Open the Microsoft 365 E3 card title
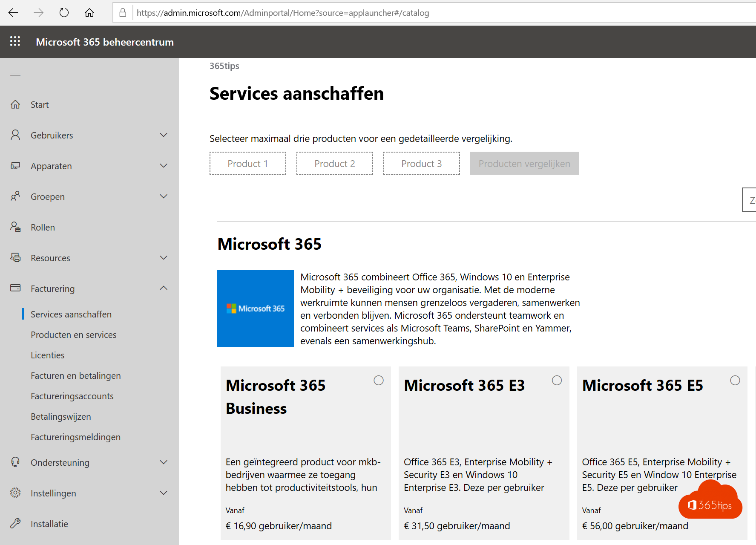 tap(464, 385)
